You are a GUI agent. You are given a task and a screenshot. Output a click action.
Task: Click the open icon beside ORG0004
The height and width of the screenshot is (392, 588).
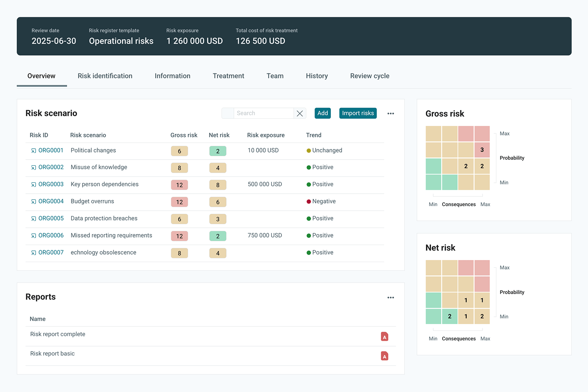34,201
